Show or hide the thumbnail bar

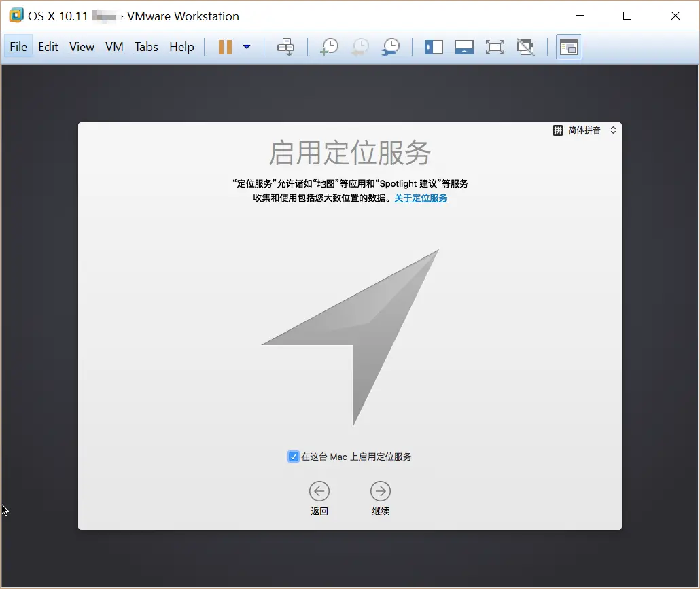(464, 47)
